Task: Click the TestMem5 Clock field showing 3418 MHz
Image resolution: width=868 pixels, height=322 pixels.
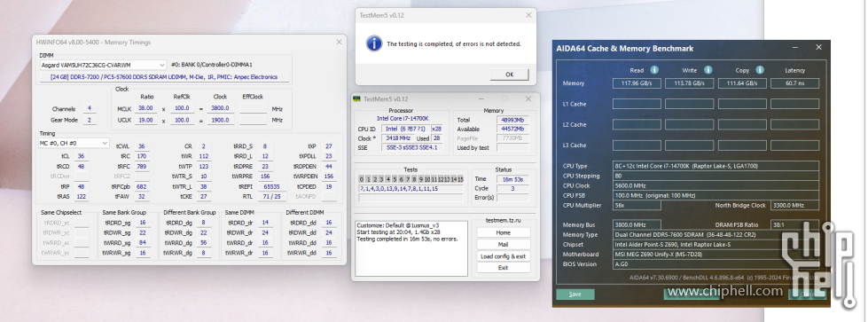Action: click(x=397, y=138)
